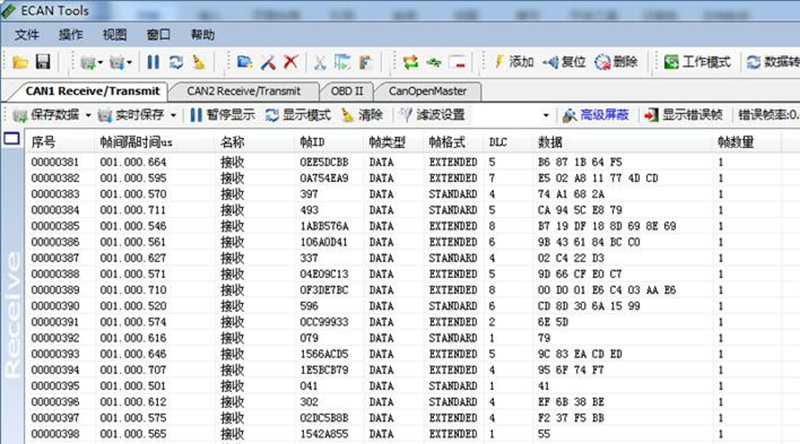
Task: Click the open folder icon in toolbar
Action: click(20, 62)
